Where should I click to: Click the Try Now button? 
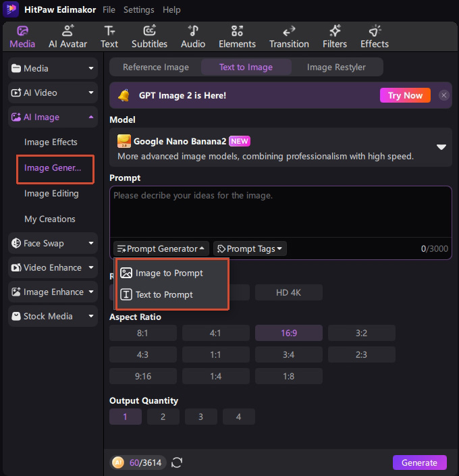tap(405, 95)
